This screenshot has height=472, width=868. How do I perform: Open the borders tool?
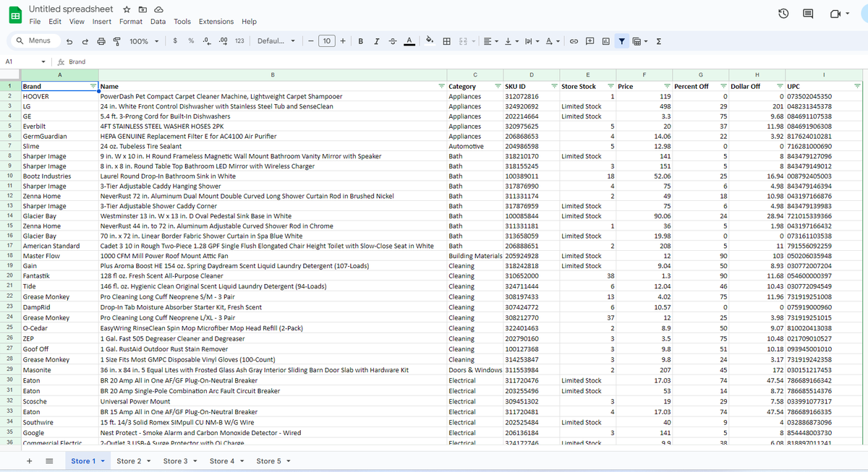pyautogui.click(x=447, y=41)
